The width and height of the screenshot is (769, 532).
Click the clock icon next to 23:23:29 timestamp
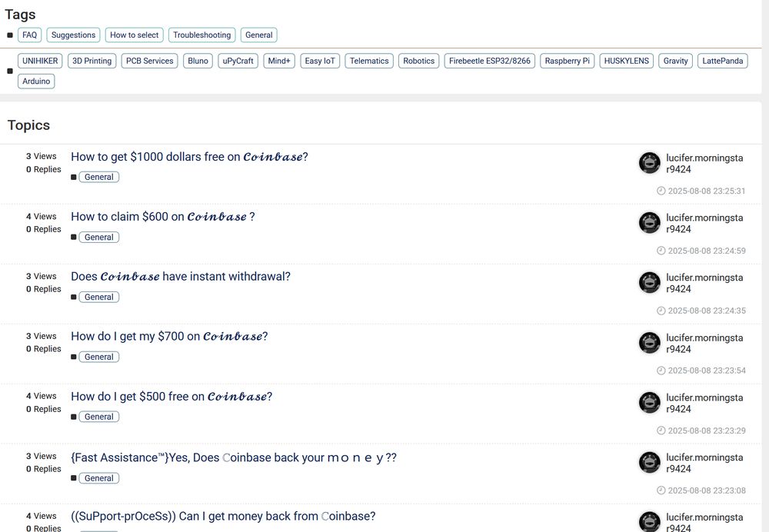coord(661,431)
